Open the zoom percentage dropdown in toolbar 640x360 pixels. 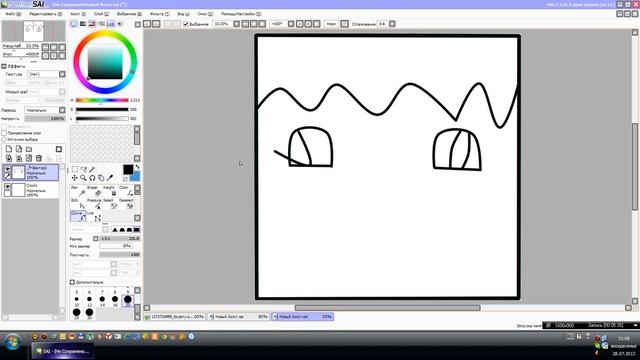click(236, 24)
